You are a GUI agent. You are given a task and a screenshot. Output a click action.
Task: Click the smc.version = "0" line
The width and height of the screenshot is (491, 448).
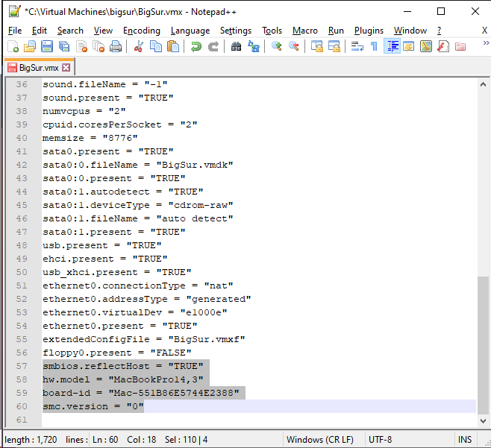tap(93, 406)
